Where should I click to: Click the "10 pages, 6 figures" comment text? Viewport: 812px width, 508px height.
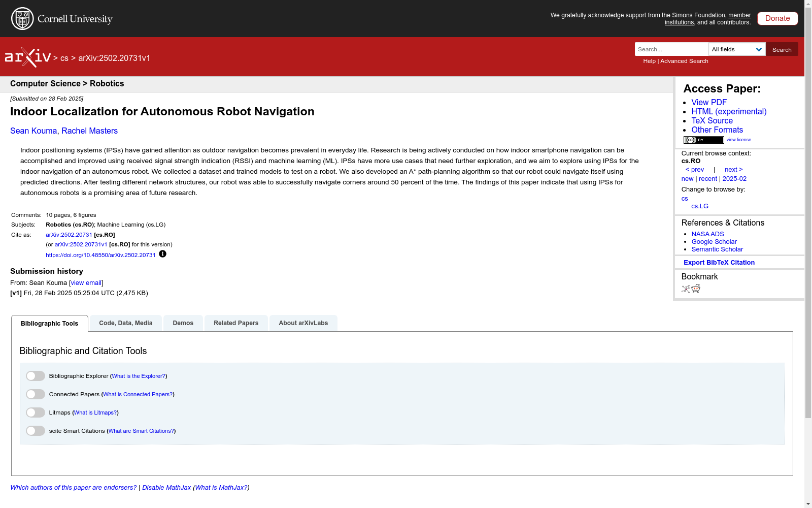[x=71, y=215]
